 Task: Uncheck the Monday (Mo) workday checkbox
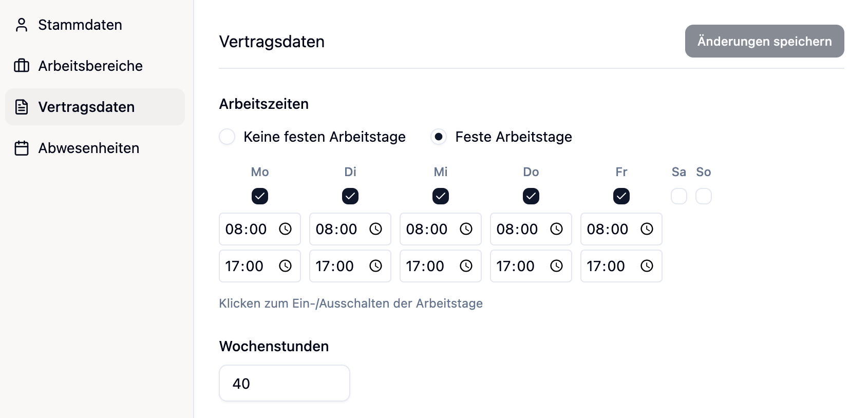point(260,196)
